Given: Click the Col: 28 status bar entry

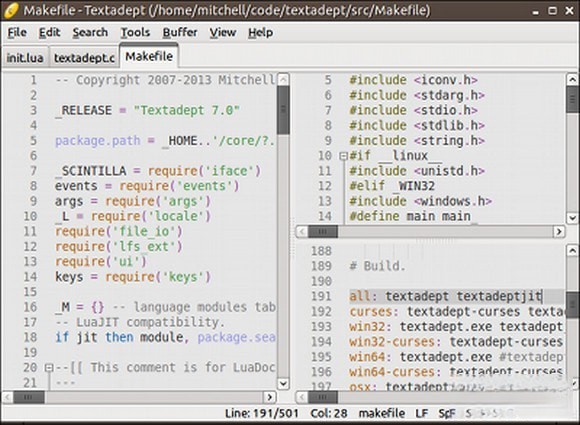Looking at the screenshot, I should coord(329,413).
